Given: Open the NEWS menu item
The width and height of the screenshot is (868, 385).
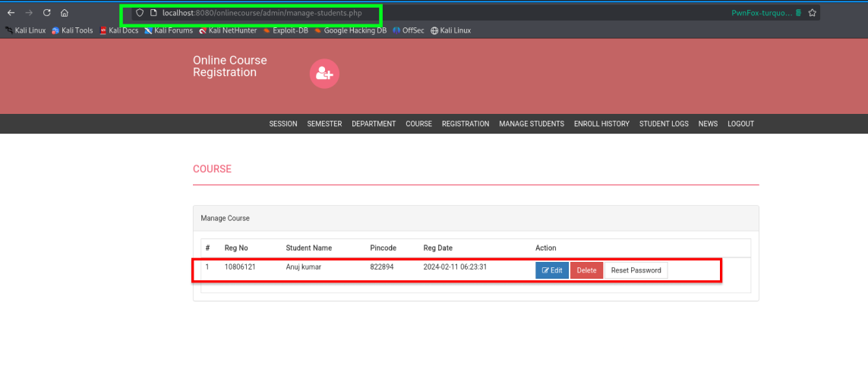Looking at the screenshot, I should pos(708,124).
